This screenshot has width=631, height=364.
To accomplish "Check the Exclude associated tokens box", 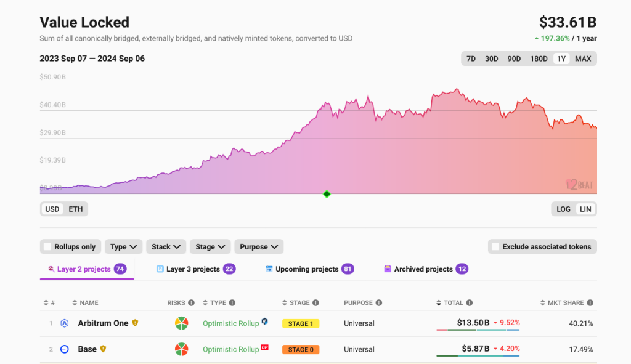I will (x=495, y=246).
